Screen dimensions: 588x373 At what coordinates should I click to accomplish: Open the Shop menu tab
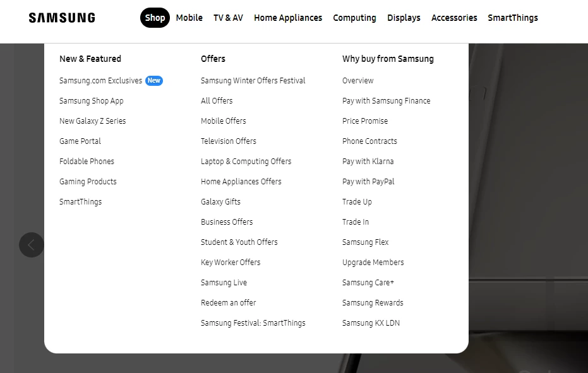155,18
